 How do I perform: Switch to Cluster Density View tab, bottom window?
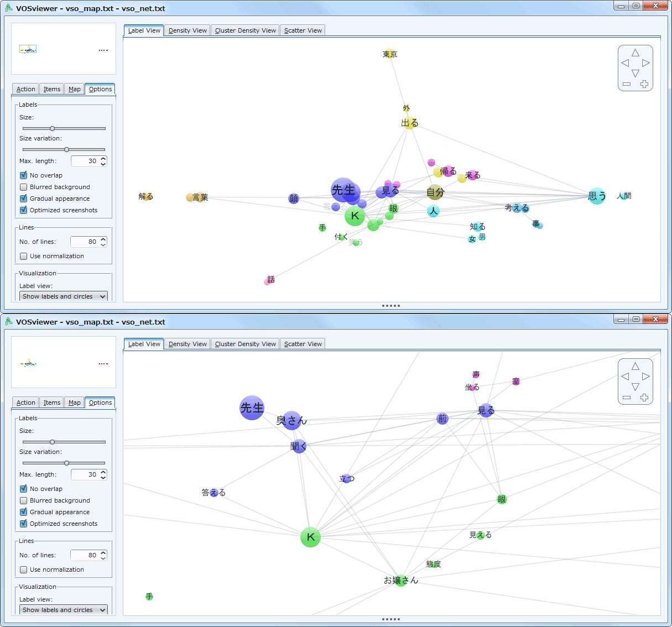(245, 344)
